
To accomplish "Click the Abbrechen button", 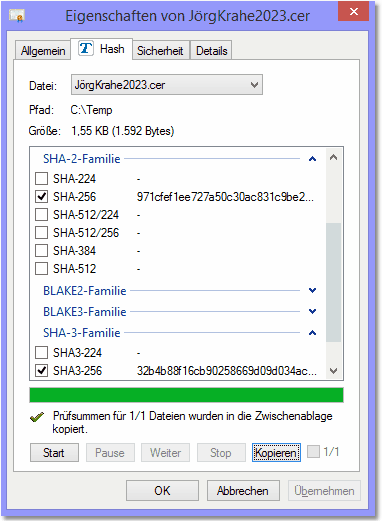I will 243,491.
